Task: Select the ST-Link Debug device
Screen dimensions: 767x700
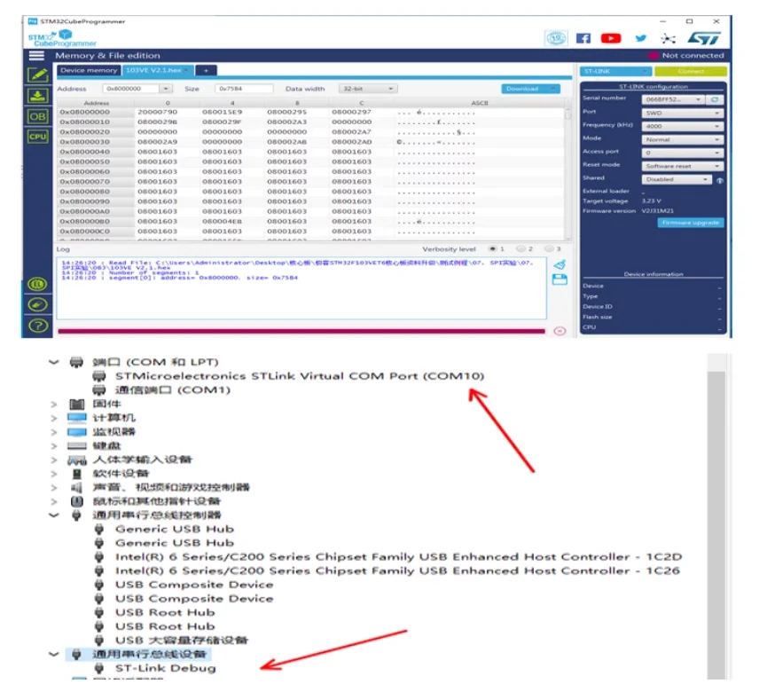Action: [x=165, y=668]
